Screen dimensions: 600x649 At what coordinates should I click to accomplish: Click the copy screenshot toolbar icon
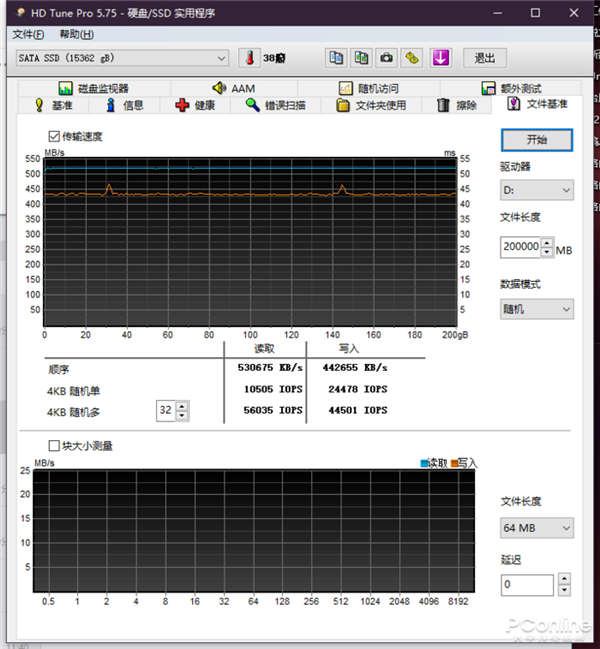361,58
